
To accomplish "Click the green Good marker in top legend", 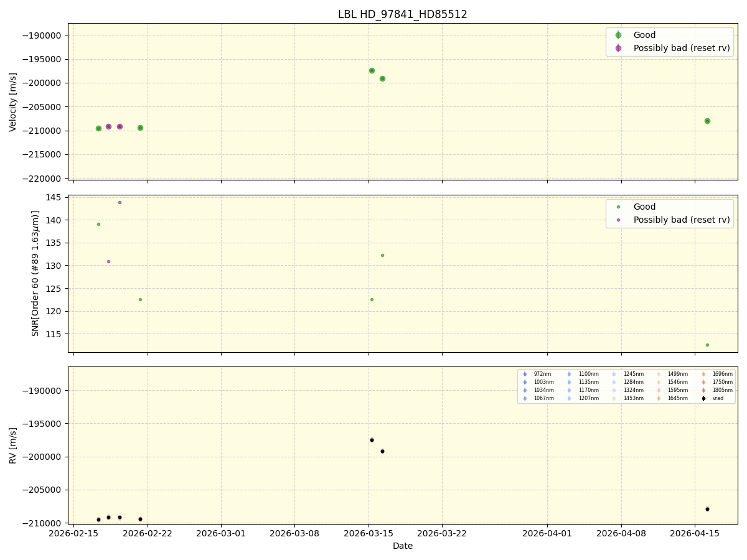I will [x=618, y=35].
